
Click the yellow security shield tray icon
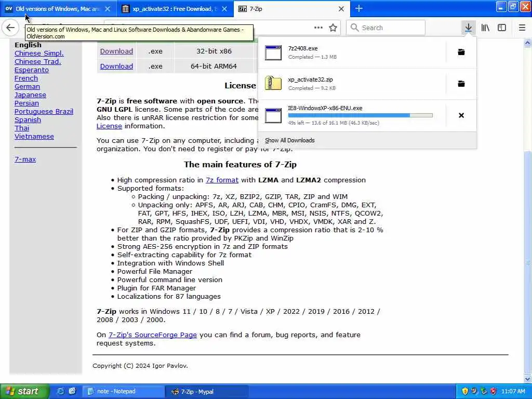click(465, 391)
